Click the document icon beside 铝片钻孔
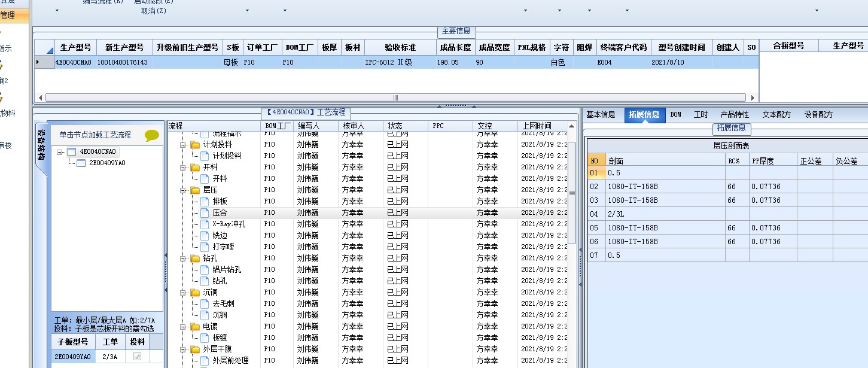Screen dimensions: 868x368 (205, 270)
